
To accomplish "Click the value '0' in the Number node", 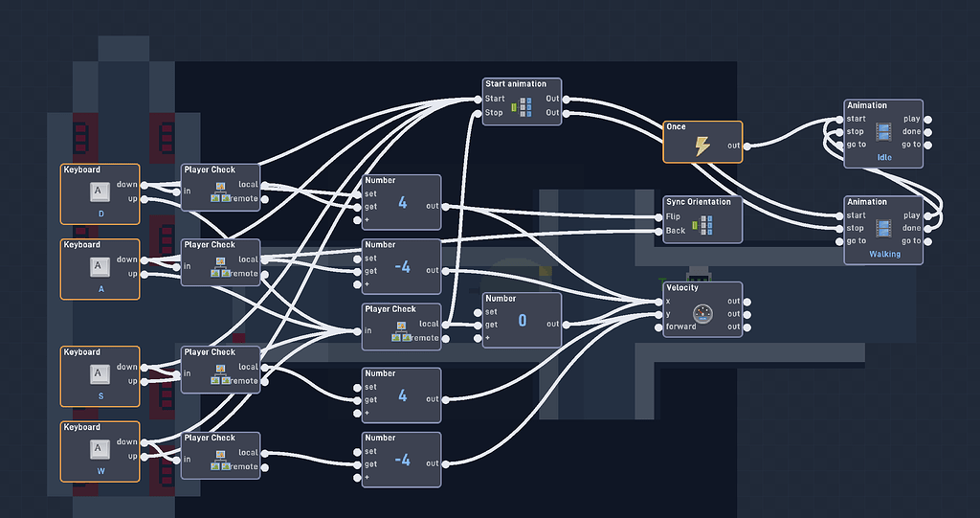I will point(523,321).
